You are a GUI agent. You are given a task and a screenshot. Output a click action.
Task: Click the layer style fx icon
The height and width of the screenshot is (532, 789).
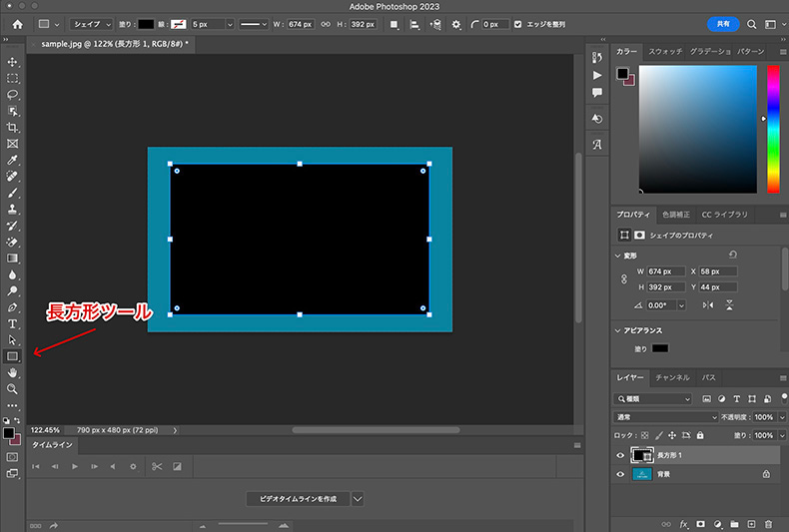tap(684, 524)
